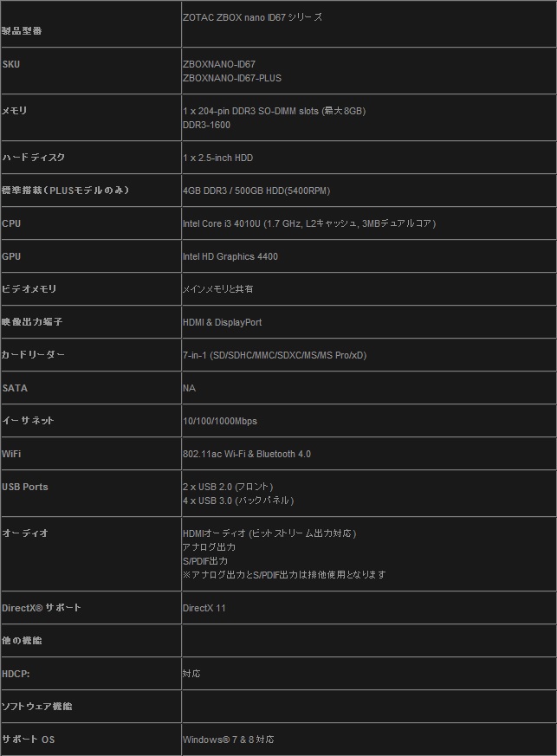
Task: Select the ZBOXNANO-ID67-PLUS SKU text
Action: point(231,78)
